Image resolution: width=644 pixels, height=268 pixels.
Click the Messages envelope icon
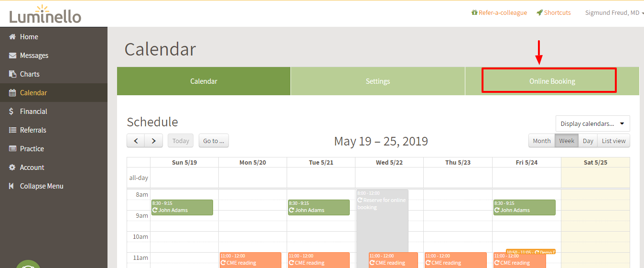coord(12,56)
